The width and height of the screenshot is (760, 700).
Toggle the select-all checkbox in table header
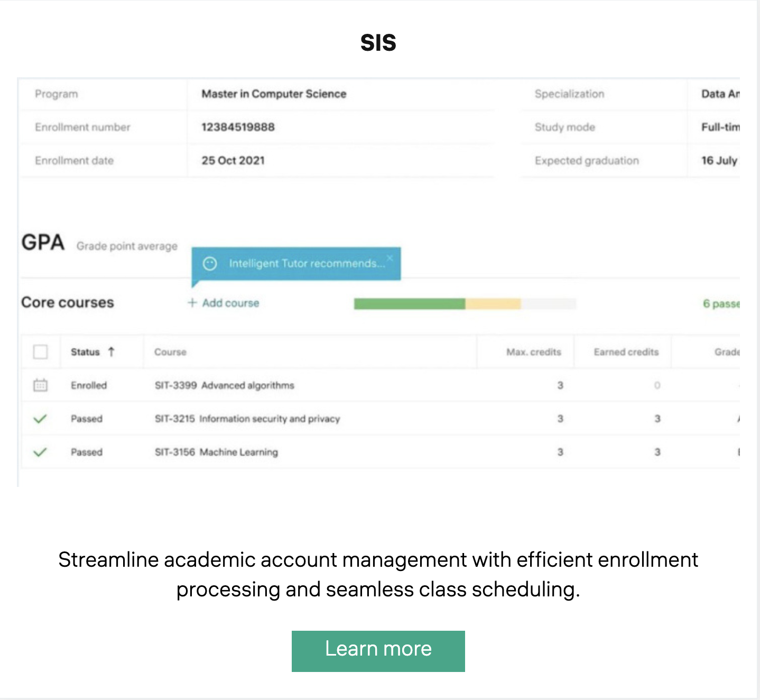[40, 352]
